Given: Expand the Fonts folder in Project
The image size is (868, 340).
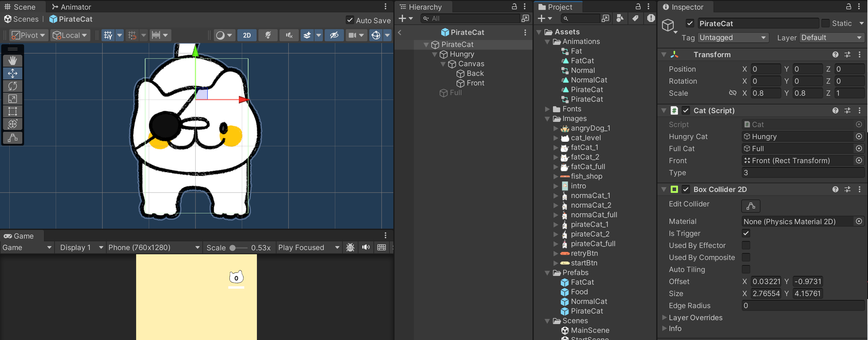Looking at the screenshot, I should [x=547, y=109].
